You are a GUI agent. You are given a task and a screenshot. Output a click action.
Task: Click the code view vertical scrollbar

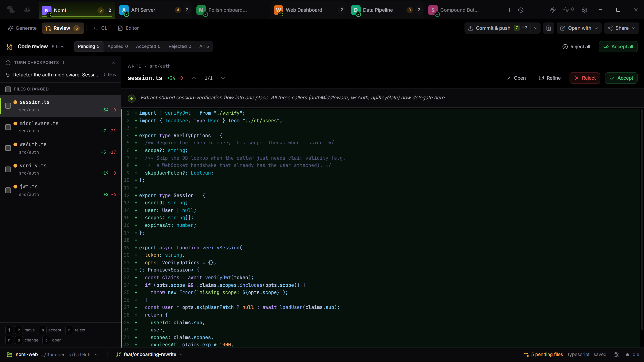pos(642,220)
